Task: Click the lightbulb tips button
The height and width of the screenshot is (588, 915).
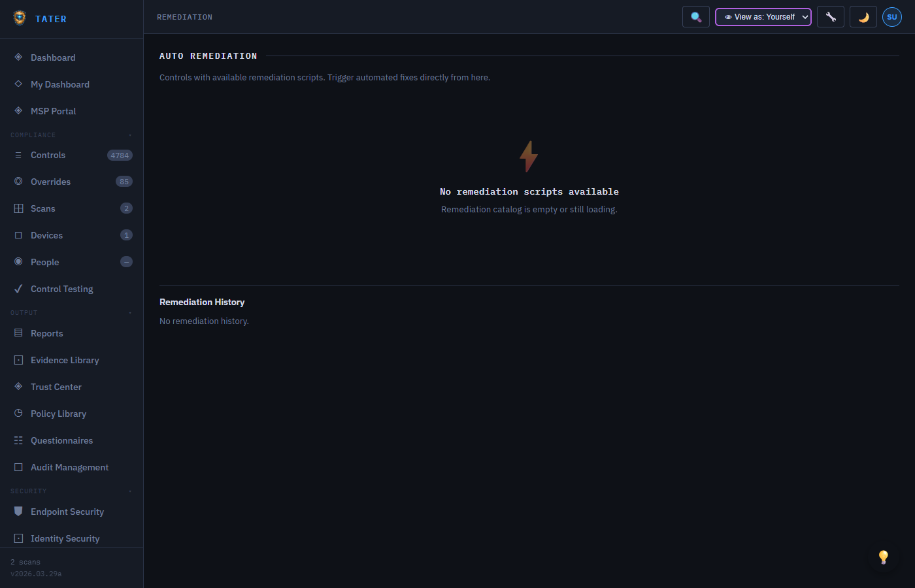Action: click(x=884, y=557)
